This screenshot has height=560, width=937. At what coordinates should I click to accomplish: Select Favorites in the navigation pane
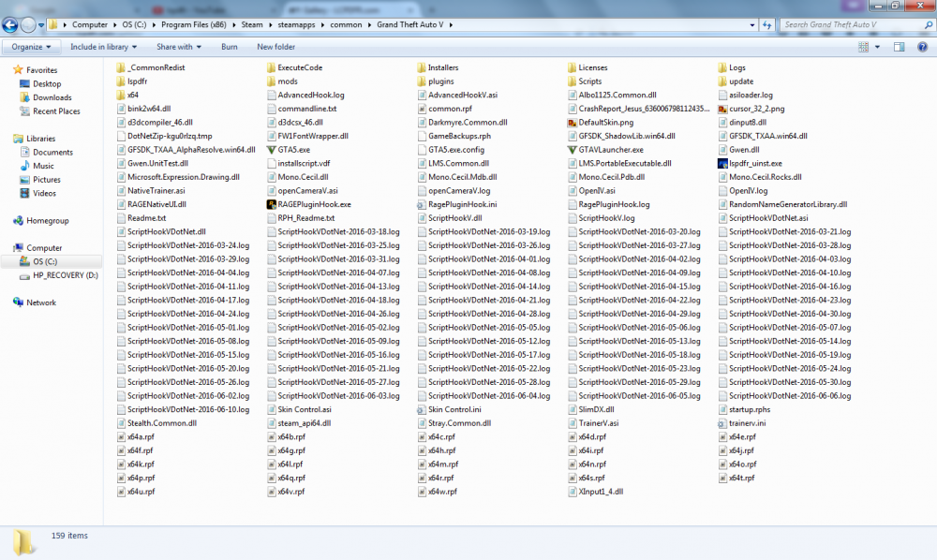(41, 70)
